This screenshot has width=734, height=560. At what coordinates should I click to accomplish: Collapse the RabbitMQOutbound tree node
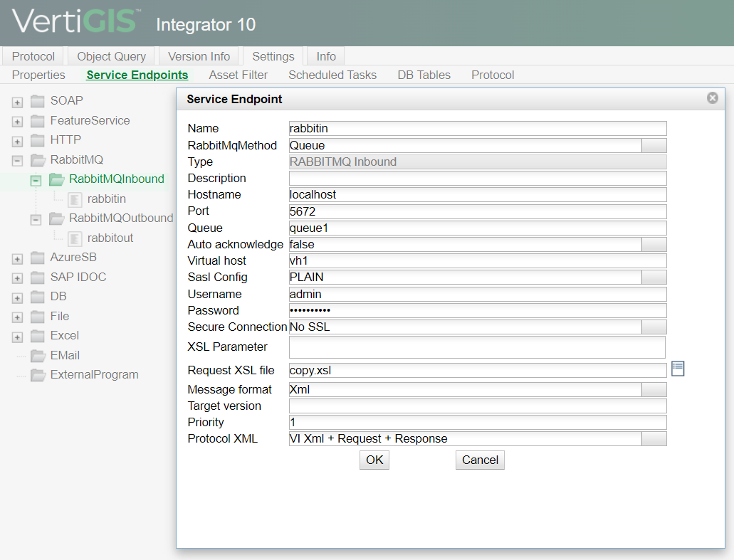pos(36,219)
